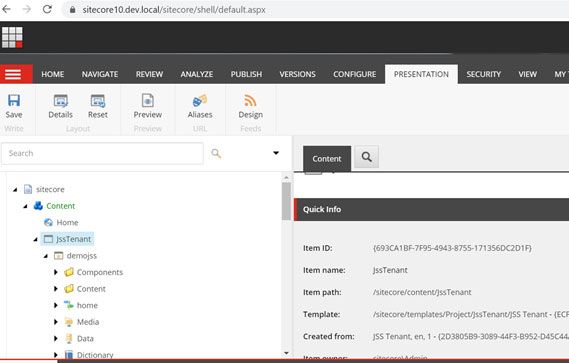Collapse the JssTenant node
The width and height of the screenshot is (569, 363).
click(36, 239)
